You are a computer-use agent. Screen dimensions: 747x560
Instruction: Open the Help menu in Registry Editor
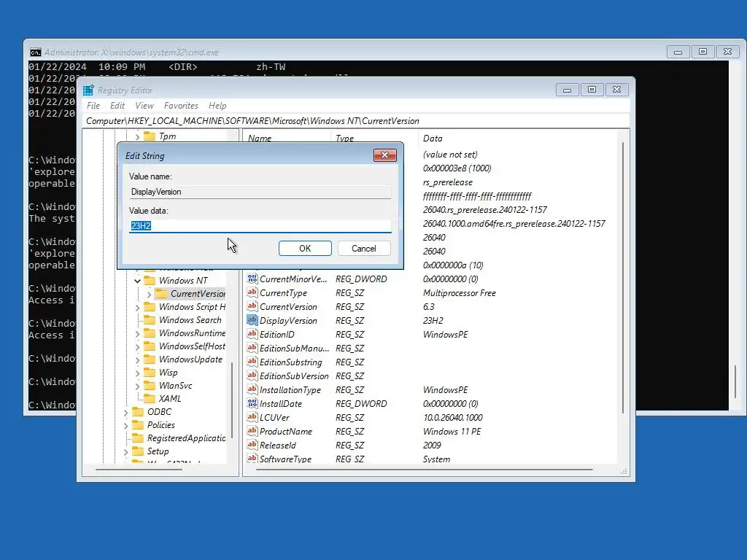(217, 106)
